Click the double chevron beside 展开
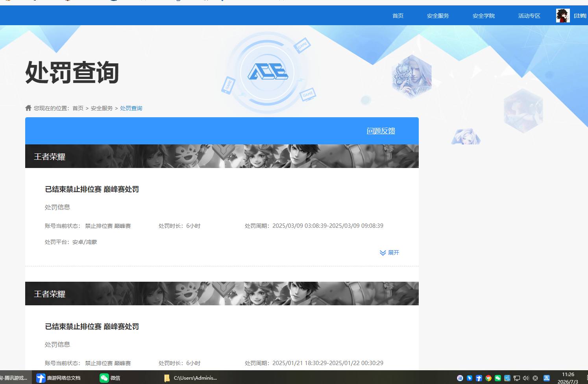The height and width of the screenshot is (384, 588). click(x=383, y=253)
